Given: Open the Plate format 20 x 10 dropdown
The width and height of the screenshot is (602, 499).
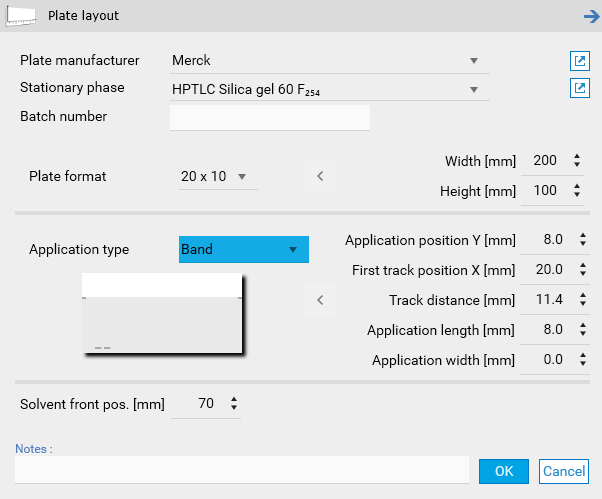Looking at the screenshot, I should (x=241, y=177).
